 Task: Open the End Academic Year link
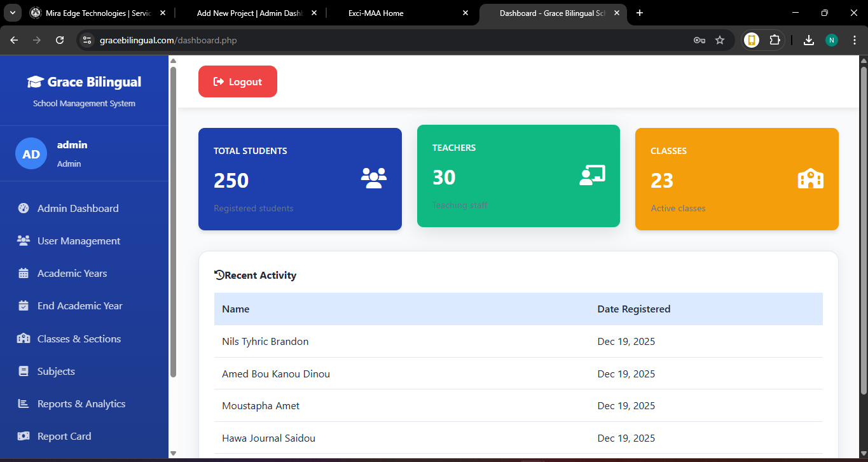[x=79, y=306]
